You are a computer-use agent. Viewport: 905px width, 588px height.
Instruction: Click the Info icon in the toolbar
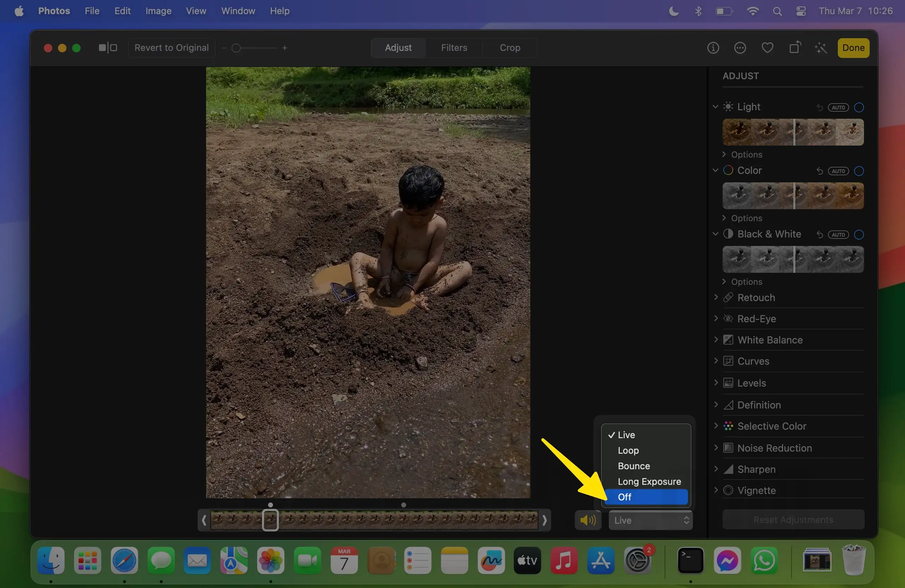[713, 48]
